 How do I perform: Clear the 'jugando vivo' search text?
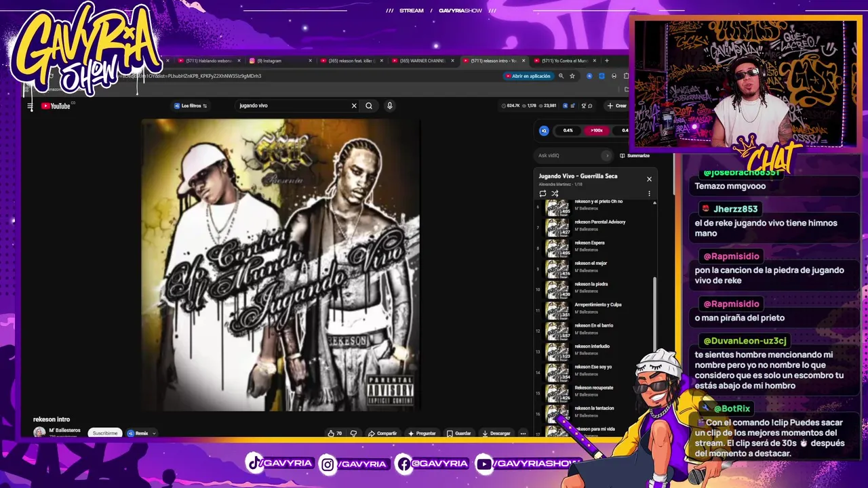pos(354,106)
